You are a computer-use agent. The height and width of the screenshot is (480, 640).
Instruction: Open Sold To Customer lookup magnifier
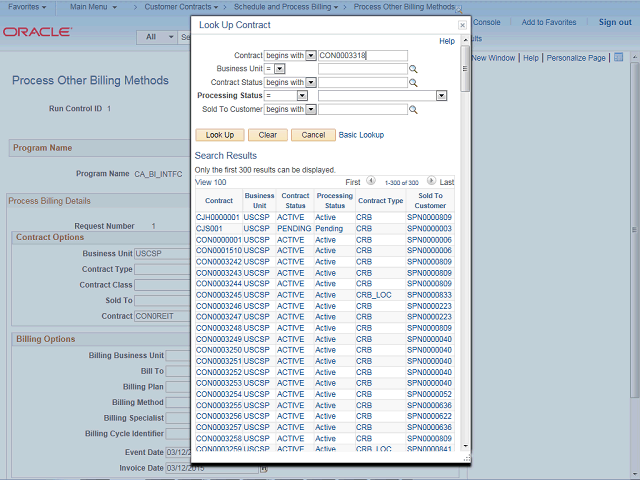coord(412,110)
